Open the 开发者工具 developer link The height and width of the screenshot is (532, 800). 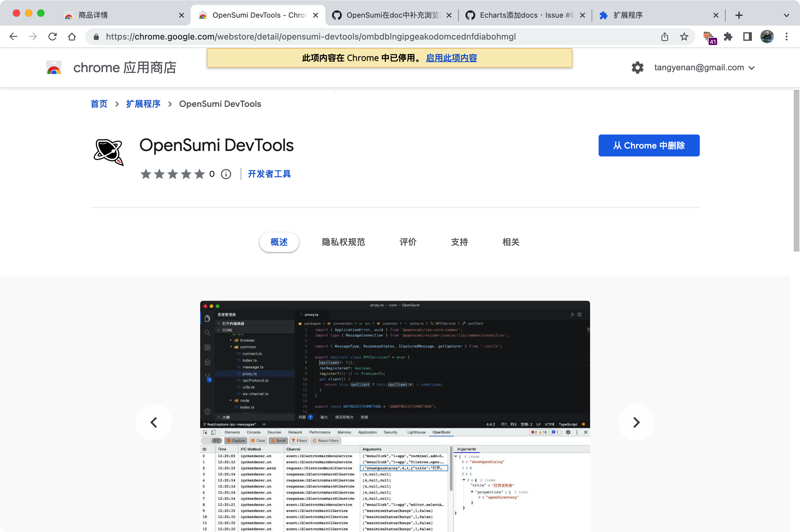tap(269, 174)
